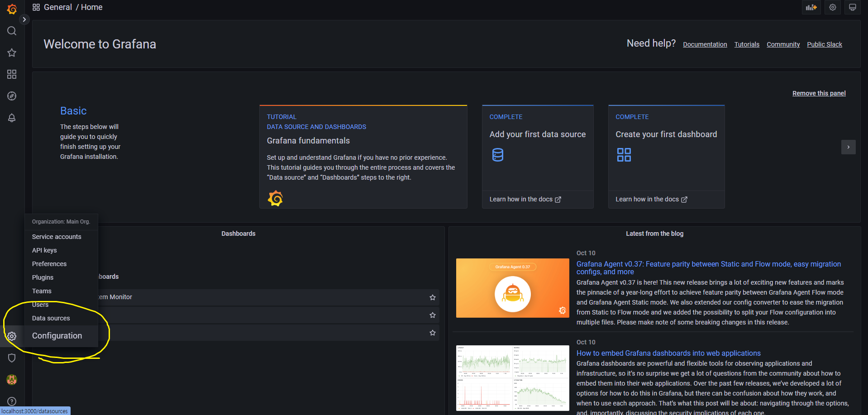Click the embed dashboards blog graph thumbnail
Image resolution: width=868 pixels, height=415 pixels.
513,378
